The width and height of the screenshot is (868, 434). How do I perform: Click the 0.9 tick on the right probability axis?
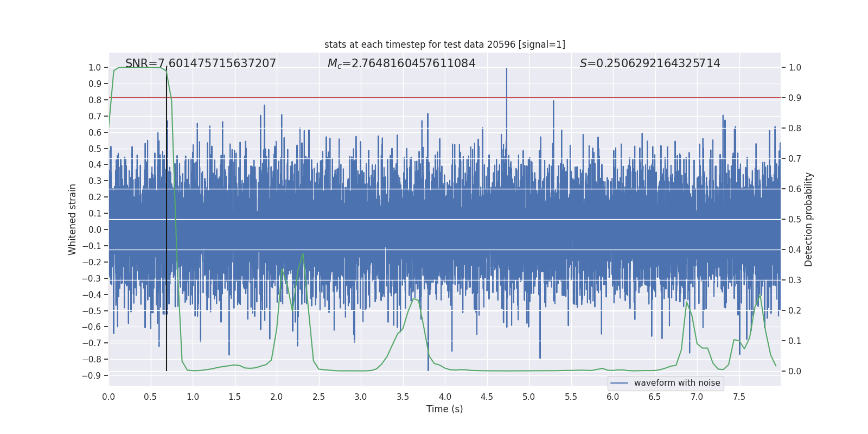pyautogui.click(x=795, y=98)
